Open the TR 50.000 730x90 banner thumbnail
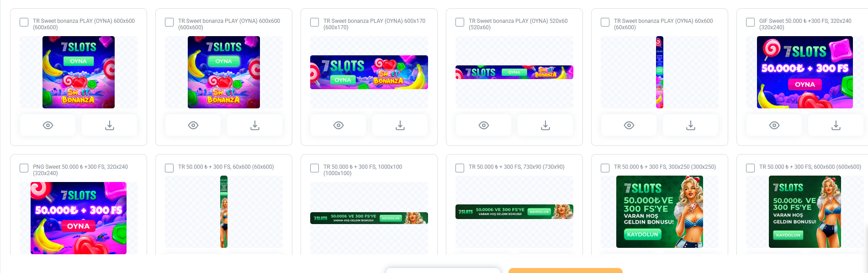868x273 pixels. [x=514, y=212]
